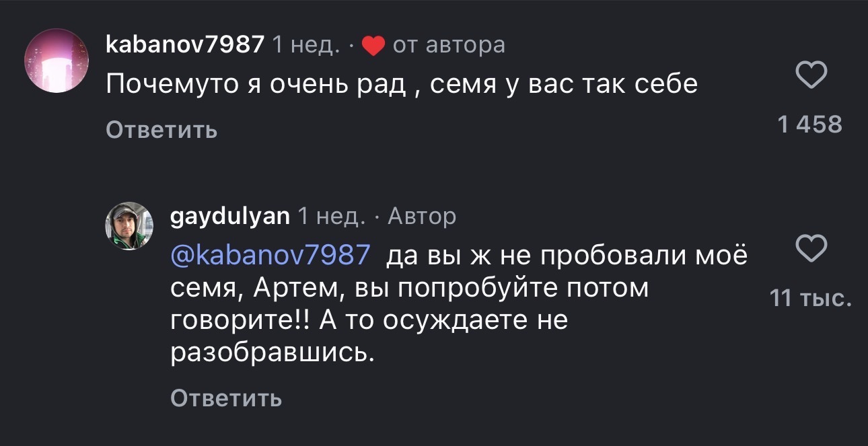Click the blue @kabanov7987 mention
This screenshot has width=868, height=446.
tap(270, 255)
